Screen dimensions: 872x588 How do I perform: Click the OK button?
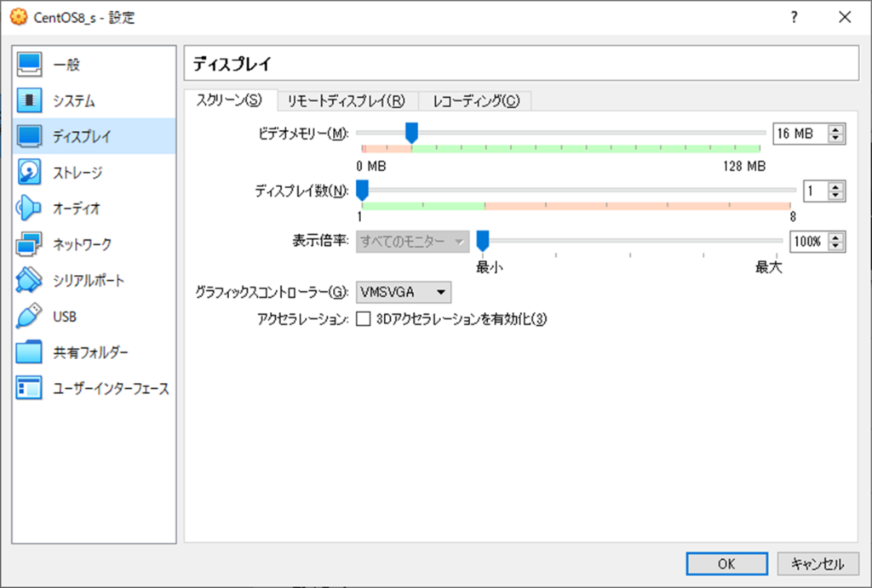tap(727, 564)
